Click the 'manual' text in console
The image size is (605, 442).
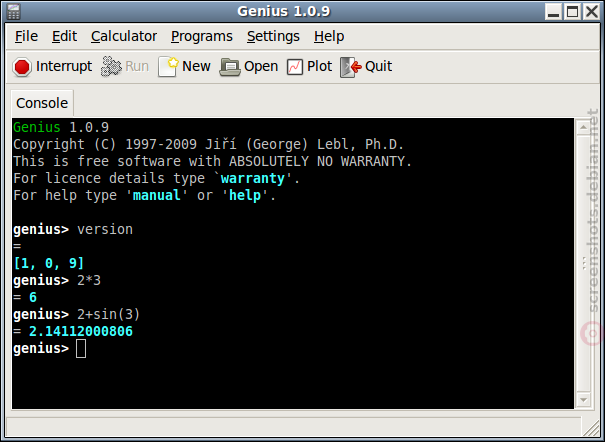pyautogui.click(x=157, y=195)
